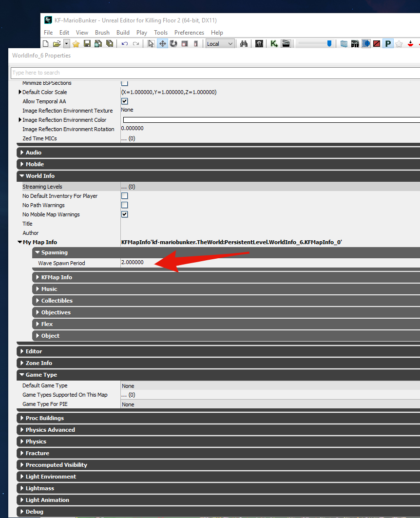This screenshot has width=420, height=518.
Task: Click the red downward arrow icon
Action: pos(410,43)
